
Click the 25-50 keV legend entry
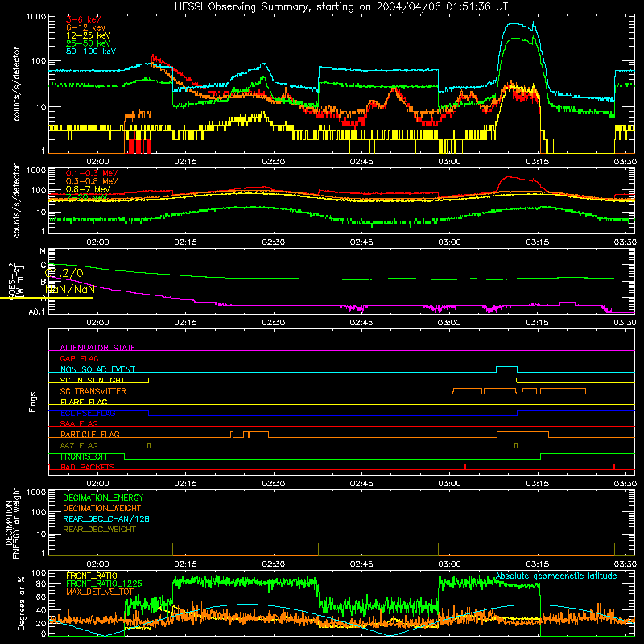pos(89,43)
